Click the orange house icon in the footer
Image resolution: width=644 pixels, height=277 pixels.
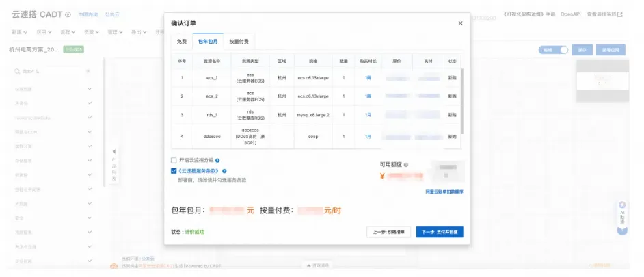coord(113,266)
